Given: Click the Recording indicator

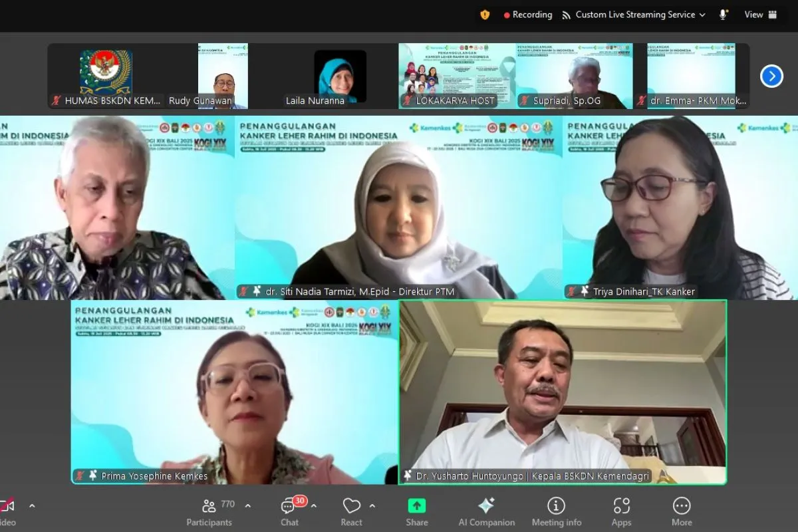Looking at the screenshot, I should [x=528, y=15].
